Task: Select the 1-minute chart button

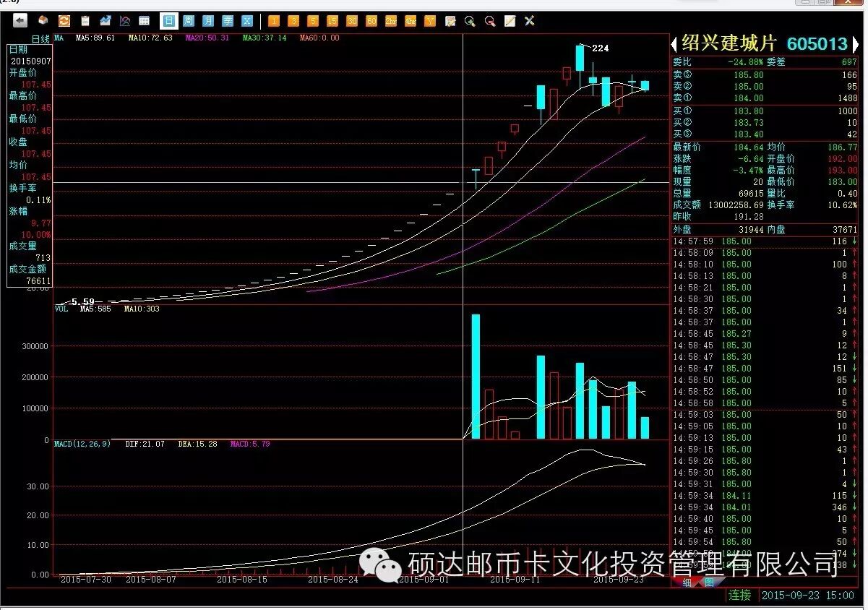Action: click(x=274, y=21)
